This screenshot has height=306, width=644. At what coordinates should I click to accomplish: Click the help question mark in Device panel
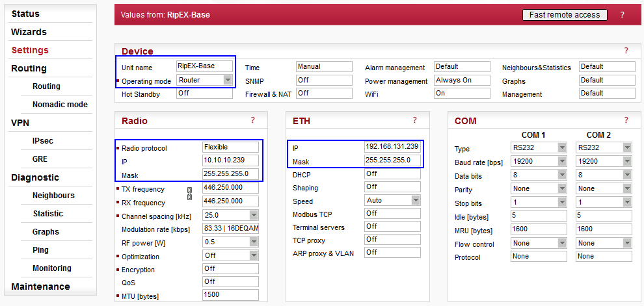tap(626, 51)
